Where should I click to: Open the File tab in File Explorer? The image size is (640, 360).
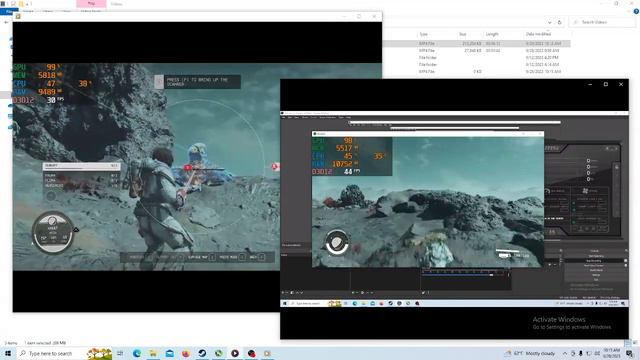pos(9,11)
